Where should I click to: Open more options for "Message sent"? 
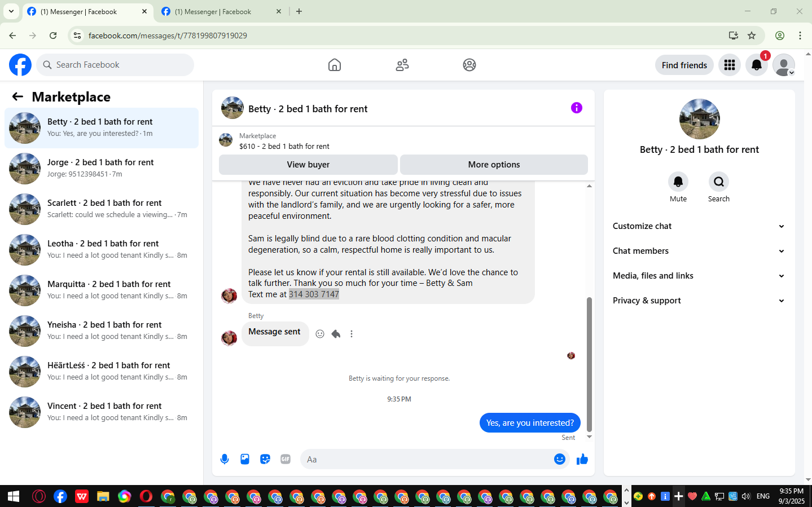(352, 334)
